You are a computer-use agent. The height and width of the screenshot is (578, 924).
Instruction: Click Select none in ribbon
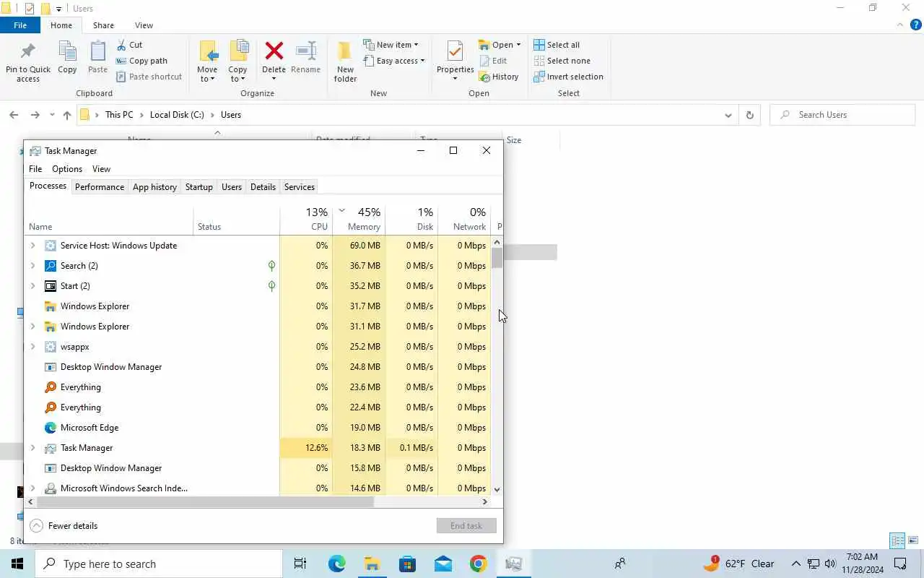[562, 61]
